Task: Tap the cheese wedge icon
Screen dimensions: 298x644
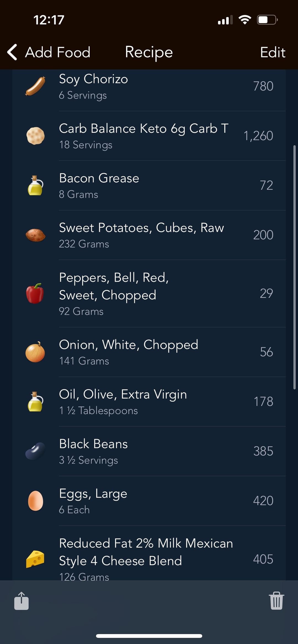Action: (35, 559)
